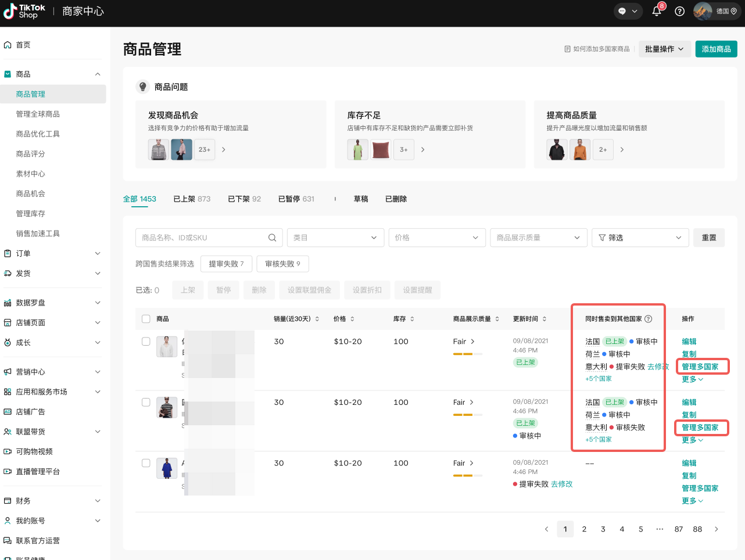Open the 类目 category dropdown
Screen dimensions: 745x560
tap(335, 238)
